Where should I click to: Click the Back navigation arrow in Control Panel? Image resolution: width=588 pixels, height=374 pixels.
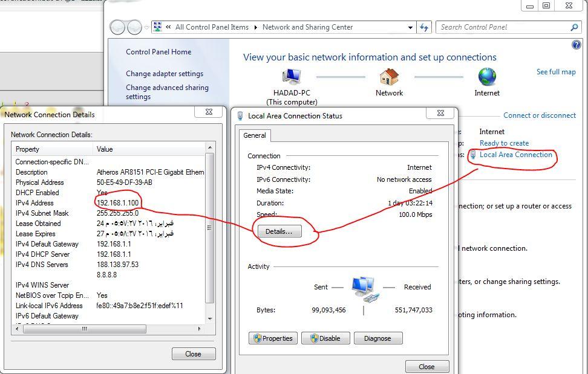[117, 27]
